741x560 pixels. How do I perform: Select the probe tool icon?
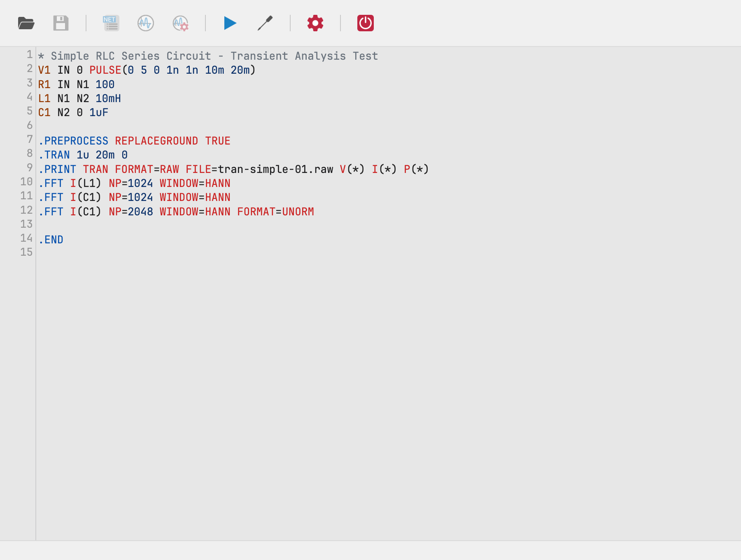pos(265,23)
